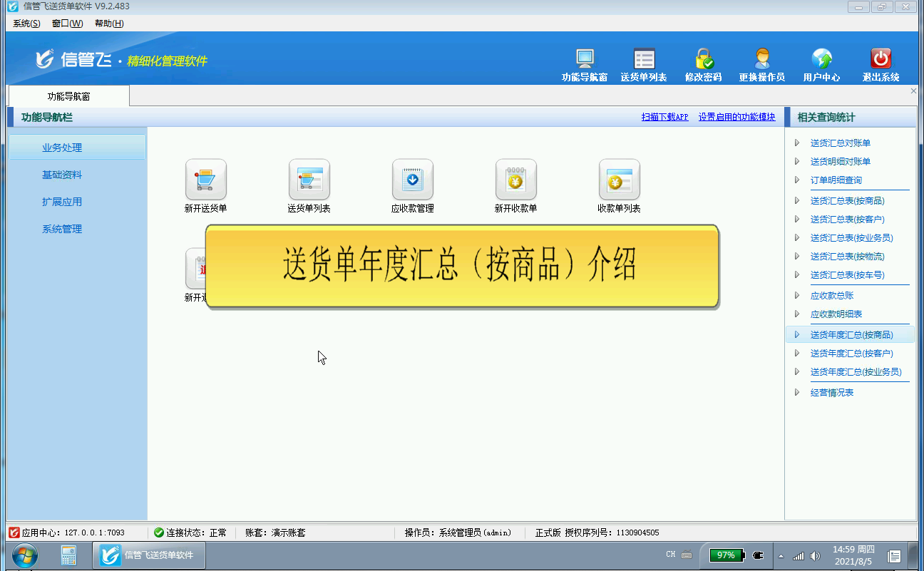This screenshot has width=924, height=571.
Task: Select 送货年度汇总(按客户) in the query list
Action: [851, 354]
